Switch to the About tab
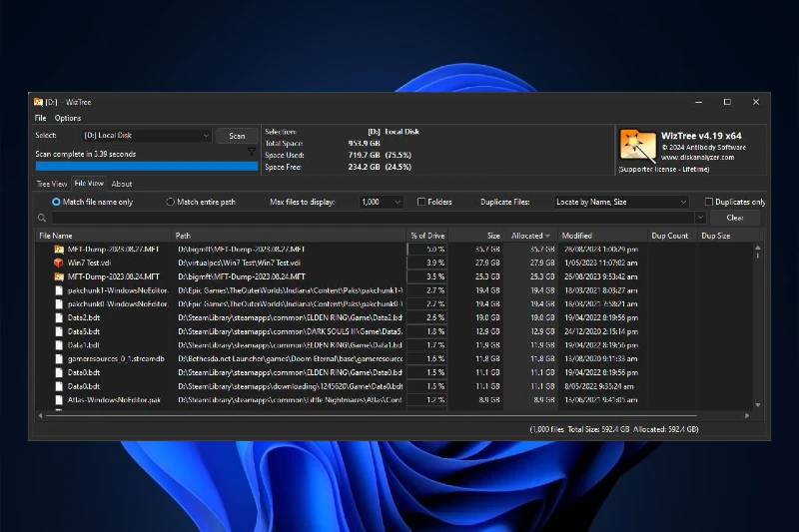 pos(122,184)
